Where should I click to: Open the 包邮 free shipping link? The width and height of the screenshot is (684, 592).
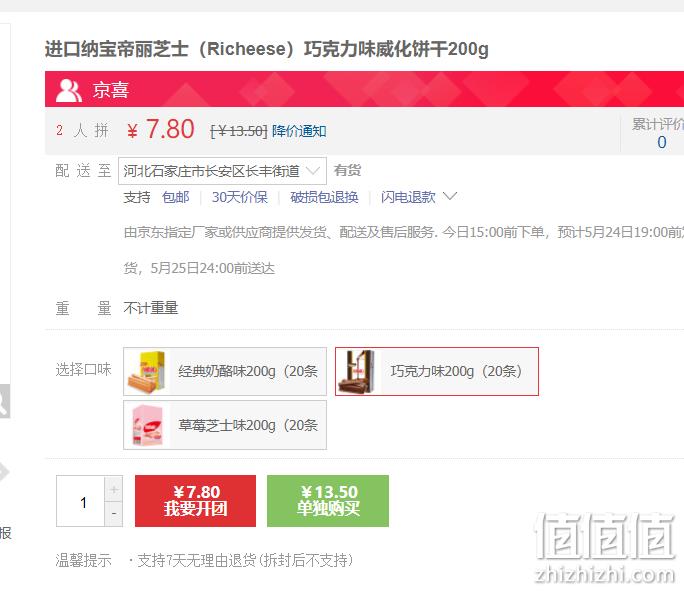175,197
